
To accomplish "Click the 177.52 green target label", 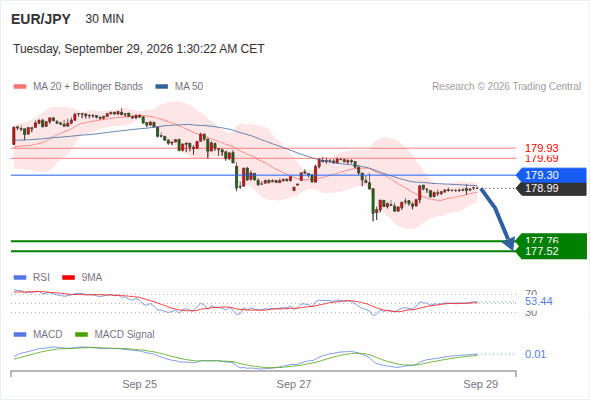I will coord(542,251).
